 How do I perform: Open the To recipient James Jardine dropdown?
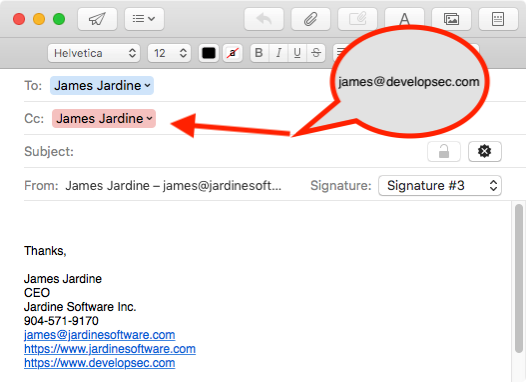coord(102,86)
